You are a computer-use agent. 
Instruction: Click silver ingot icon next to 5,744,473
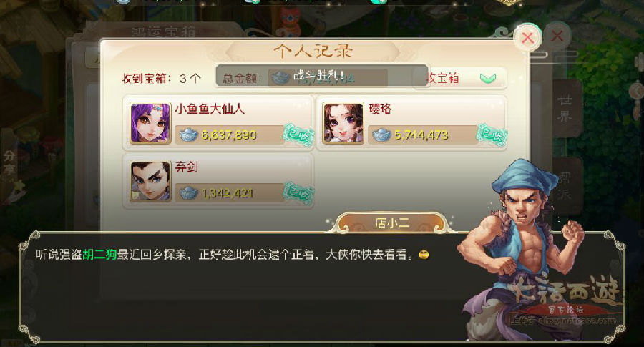pos(381,135)
